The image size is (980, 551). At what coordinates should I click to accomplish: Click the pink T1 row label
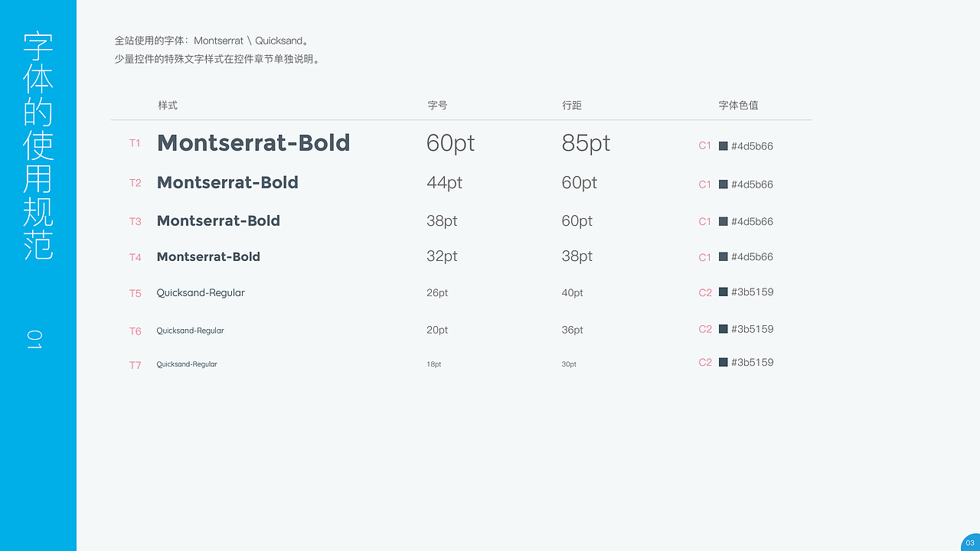point(135,143)
